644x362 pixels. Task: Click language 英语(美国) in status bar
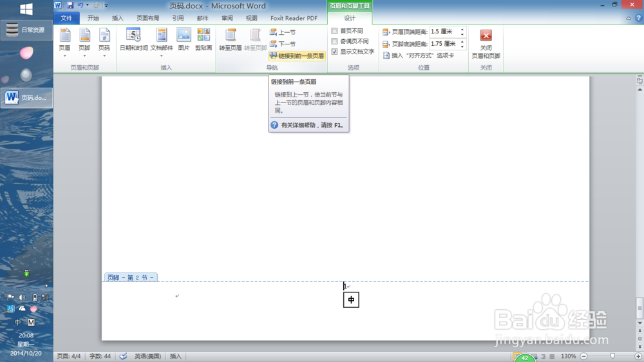[147, 356]
